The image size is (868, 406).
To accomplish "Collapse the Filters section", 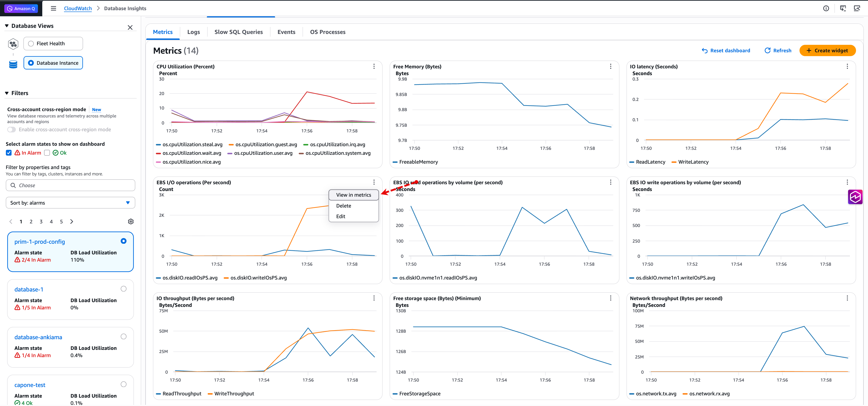I will tap(7, 93).
